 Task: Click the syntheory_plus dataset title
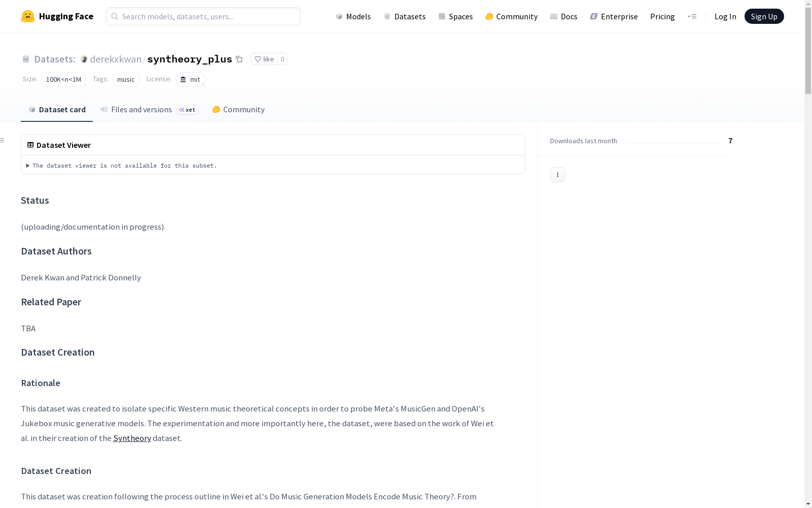click(x=189, y=59)
